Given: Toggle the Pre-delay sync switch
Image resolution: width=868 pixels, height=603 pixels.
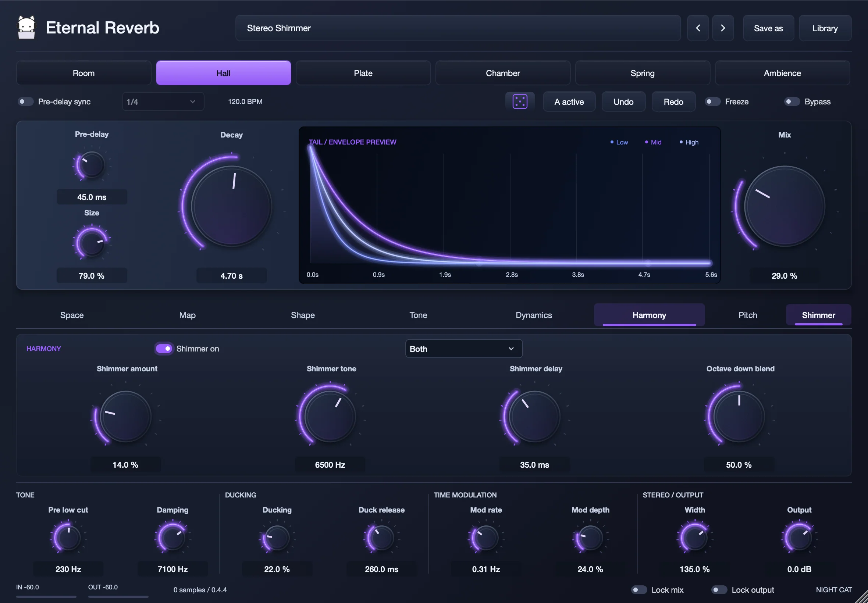Looking at the screenshot, I should (26, 101).
